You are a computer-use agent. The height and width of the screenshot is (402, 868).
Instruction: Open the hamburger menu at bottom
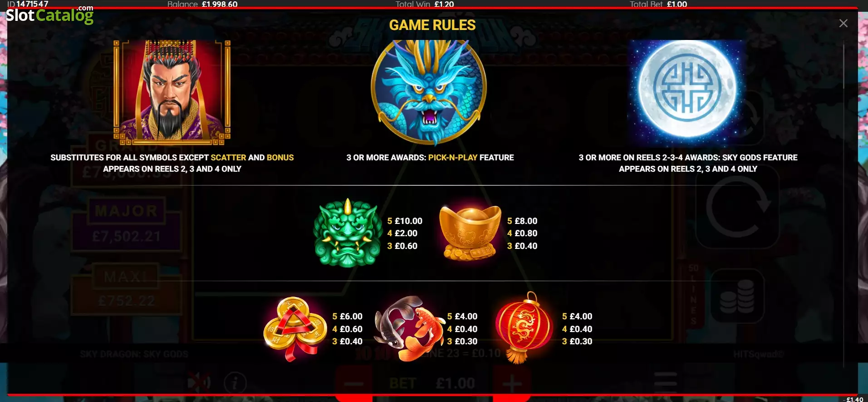point(666,382)
